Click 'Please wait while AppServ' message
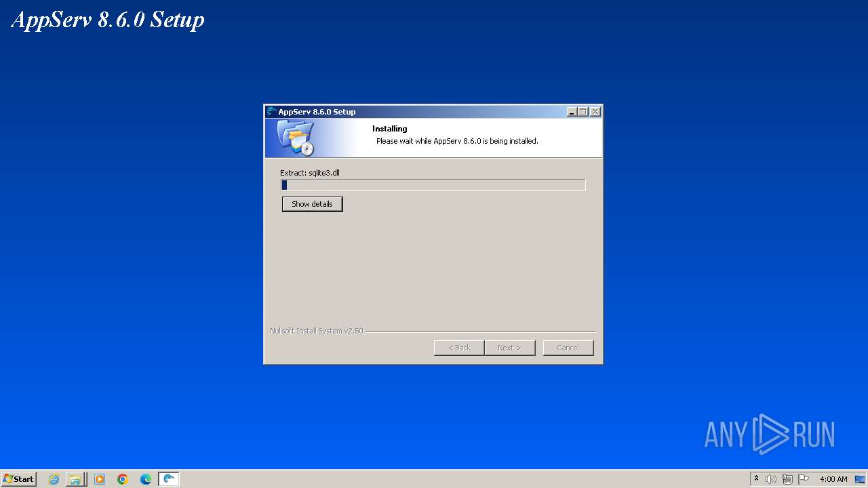 coord(457,141)
